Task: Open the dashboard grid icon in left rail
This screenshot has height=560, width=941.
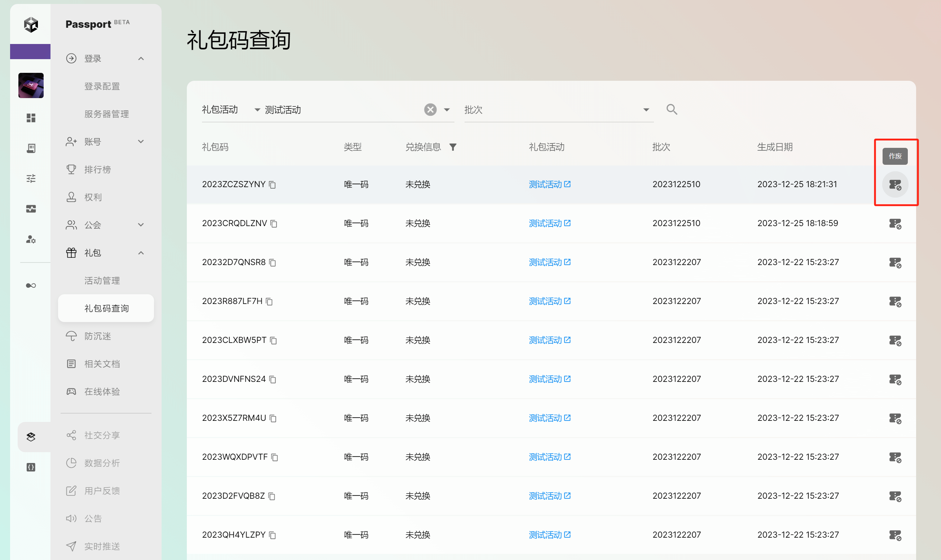Action: point(31,118)
